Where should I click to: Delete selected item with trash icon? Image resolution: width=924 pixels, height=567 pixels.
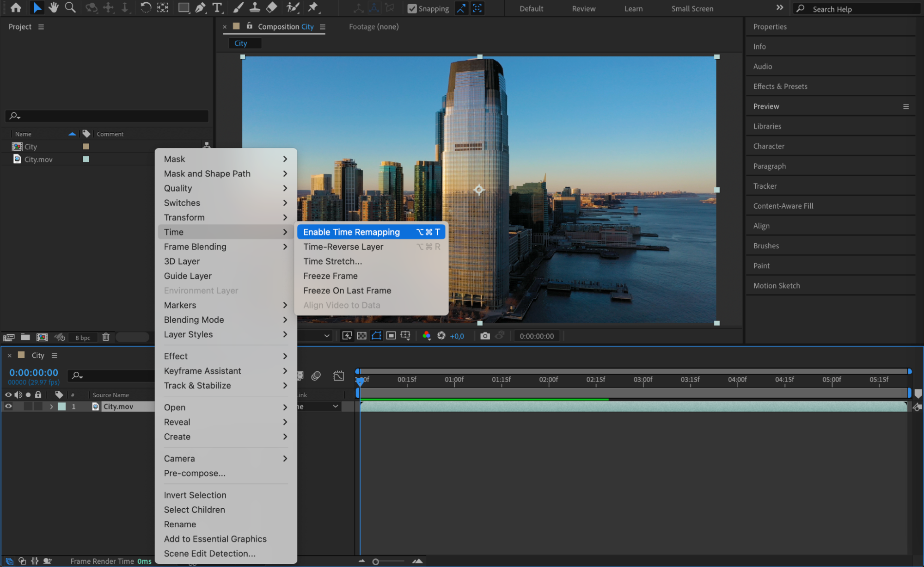pos(106,337)
